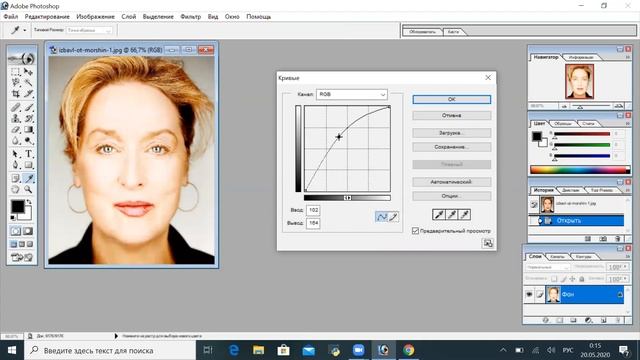Switch to Quick Mask mode
The width and height of the screenshot is (640, 360).
click(28, 231)
